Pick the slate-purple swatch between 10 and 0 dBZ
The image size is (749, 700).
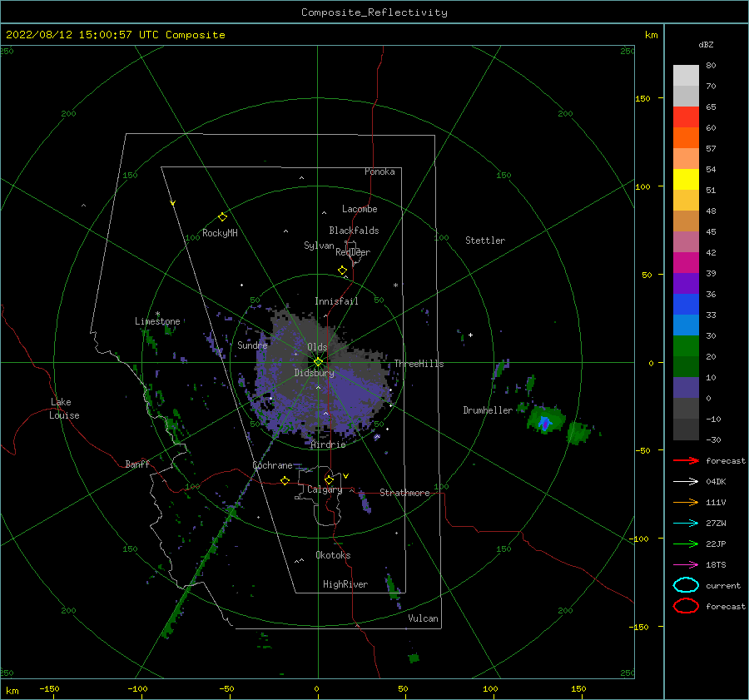point(686,388)
